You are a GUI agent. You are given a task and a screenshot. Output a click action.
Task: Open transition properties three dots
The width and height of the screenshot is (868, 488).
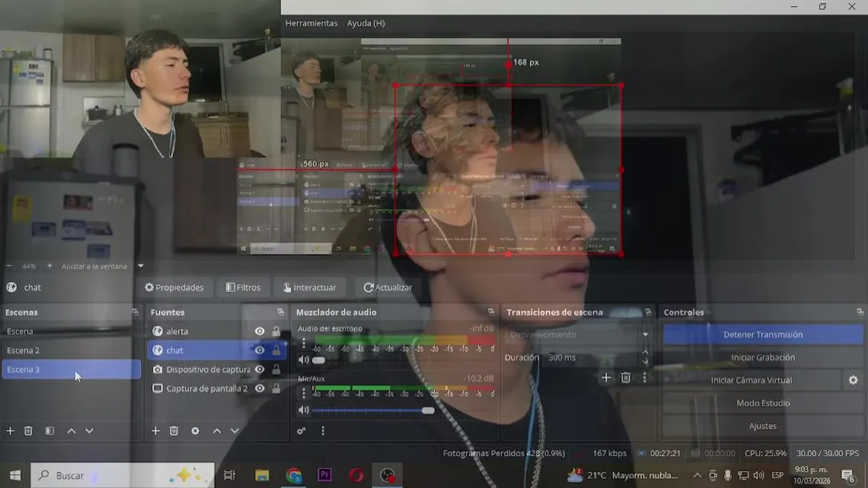[x=645, y=378]
